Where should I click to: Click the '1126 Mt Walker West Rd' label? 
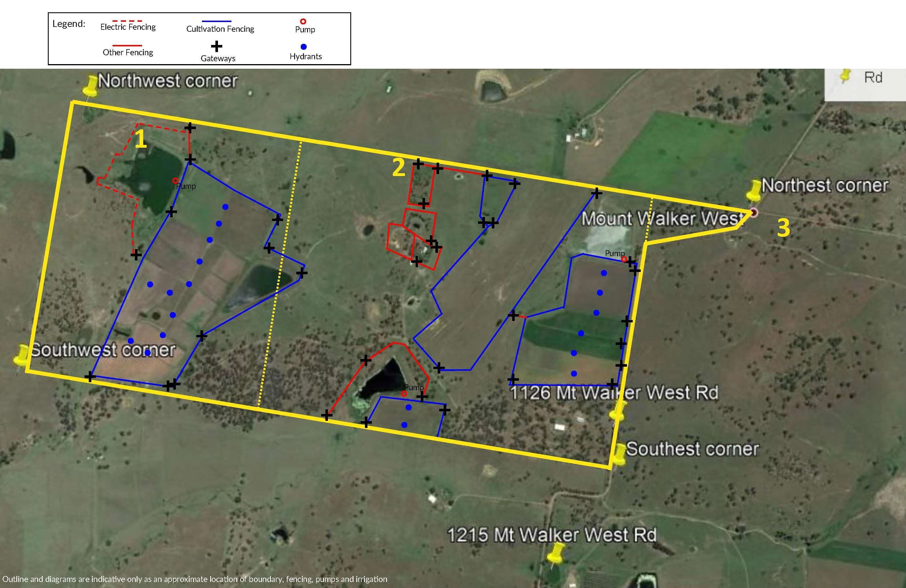(614, 393)
